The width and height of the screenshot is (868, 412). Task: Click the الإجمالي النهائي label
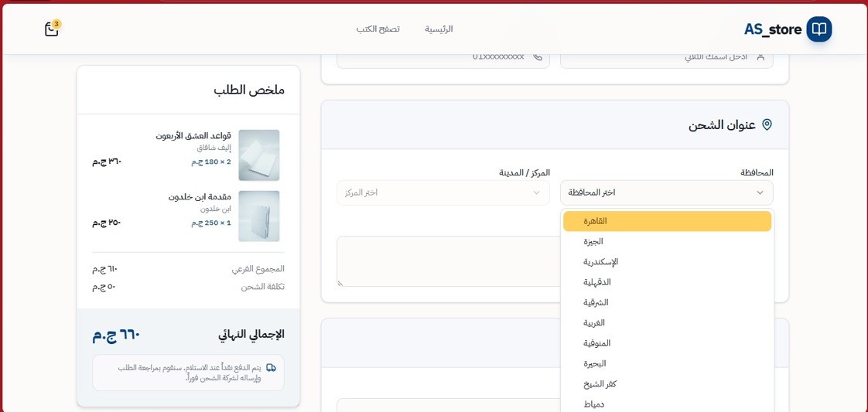click(x=251, y=335)
